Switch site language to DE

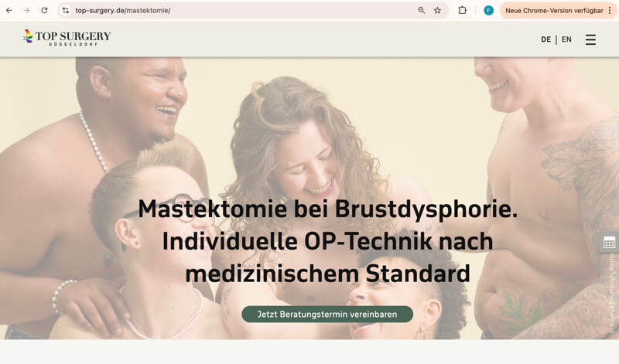[546, 39]
